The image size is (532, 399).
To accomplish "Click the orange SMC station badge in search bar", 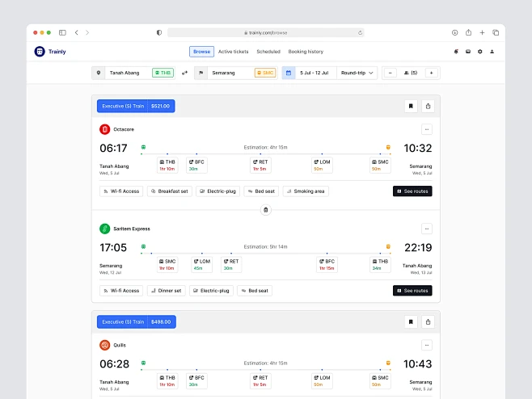I will (265, 73).
